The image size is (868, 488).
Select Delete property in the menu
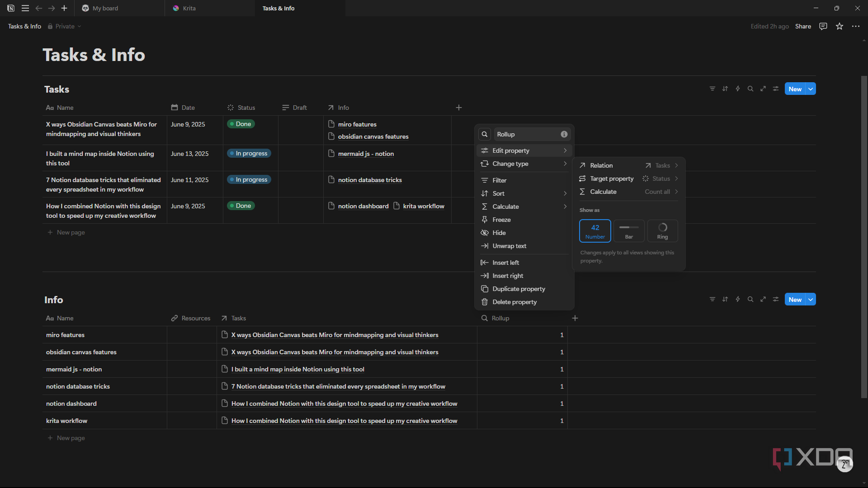524,302
